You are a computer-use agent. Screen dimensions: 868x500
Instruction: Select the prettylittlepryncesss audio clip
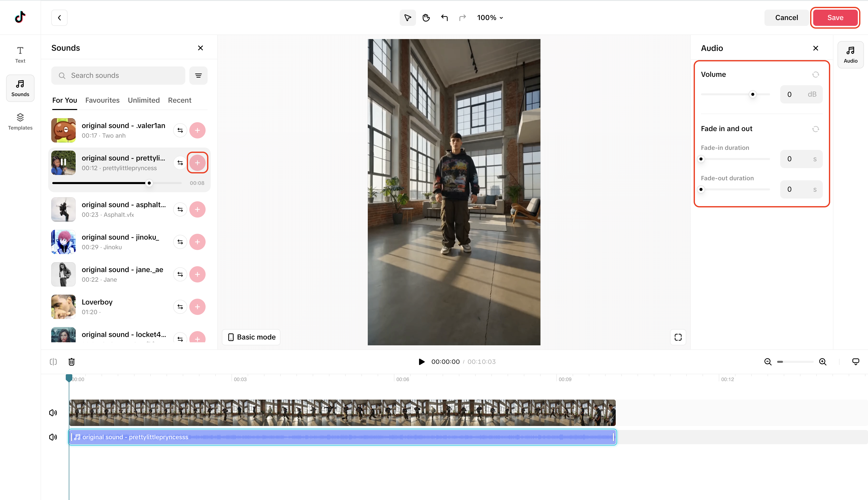coord(342,437)
